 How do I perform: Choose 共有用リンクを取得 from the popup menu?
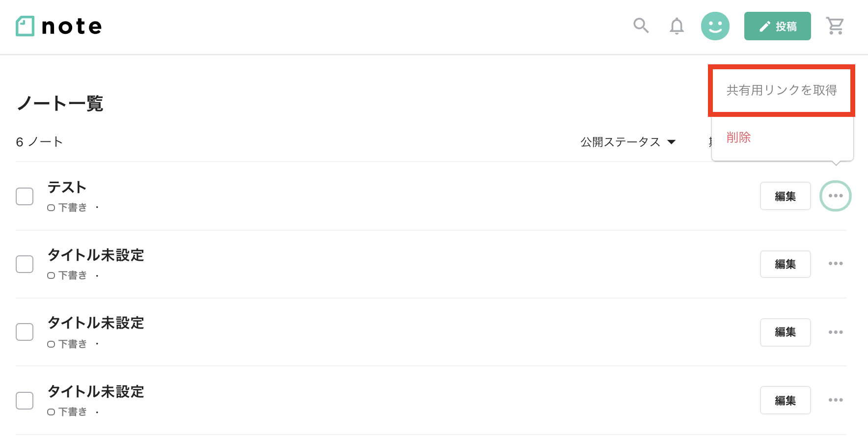782,90
